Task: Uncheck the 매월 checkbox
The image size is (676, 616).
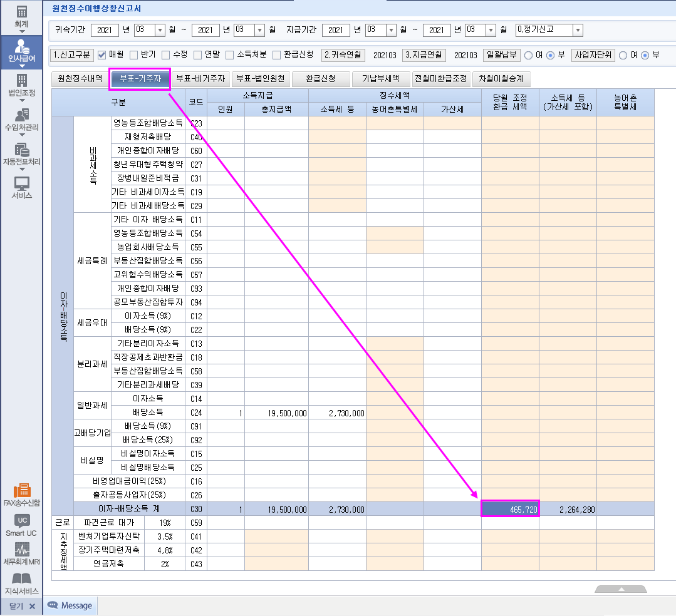Action: pyautogui.click(x=101, y=55)
